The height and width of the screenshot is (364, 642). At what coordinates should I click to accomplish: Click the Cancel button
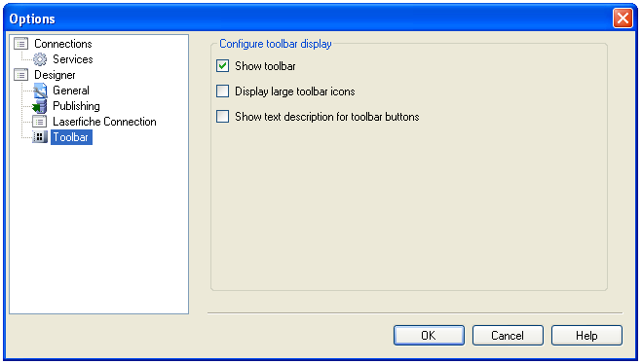508,336
